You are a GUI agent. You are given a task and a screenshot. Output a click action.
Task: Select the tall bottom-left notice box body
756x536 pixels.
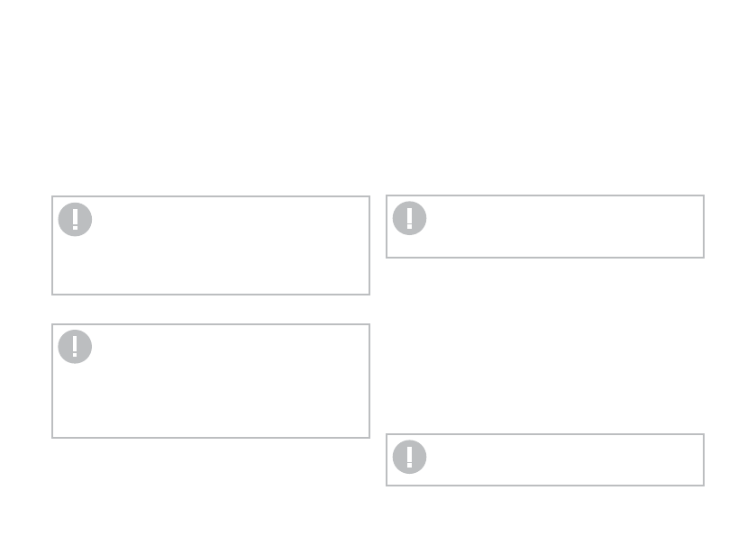225,387
